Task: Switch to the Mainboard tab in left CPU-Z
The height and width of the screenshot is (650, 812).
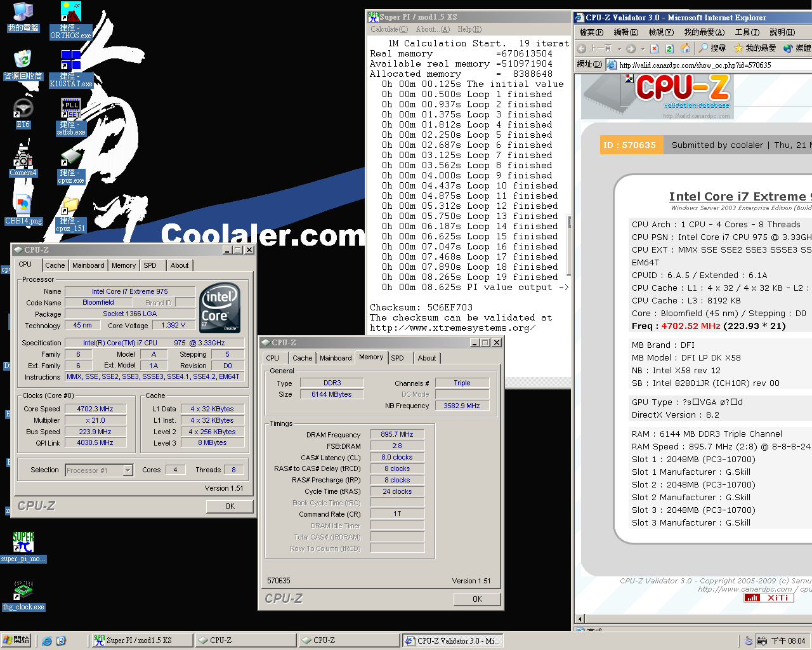Action: pos(88,265)
